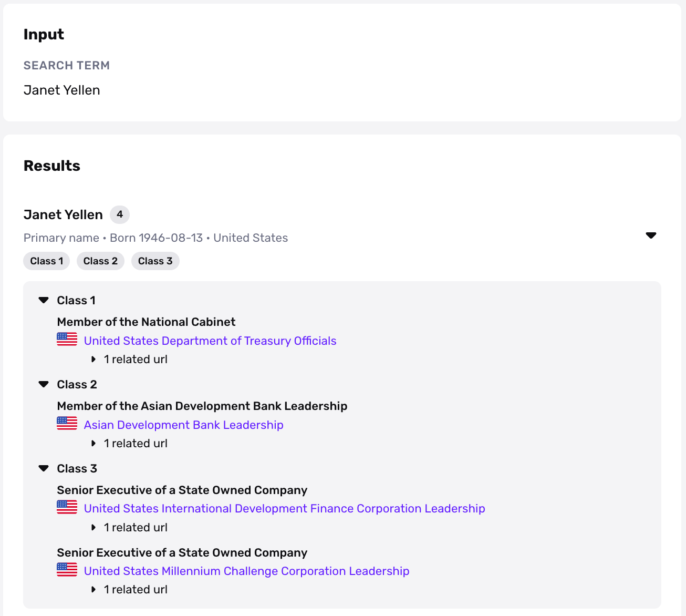Click the Results section heading

52,166
